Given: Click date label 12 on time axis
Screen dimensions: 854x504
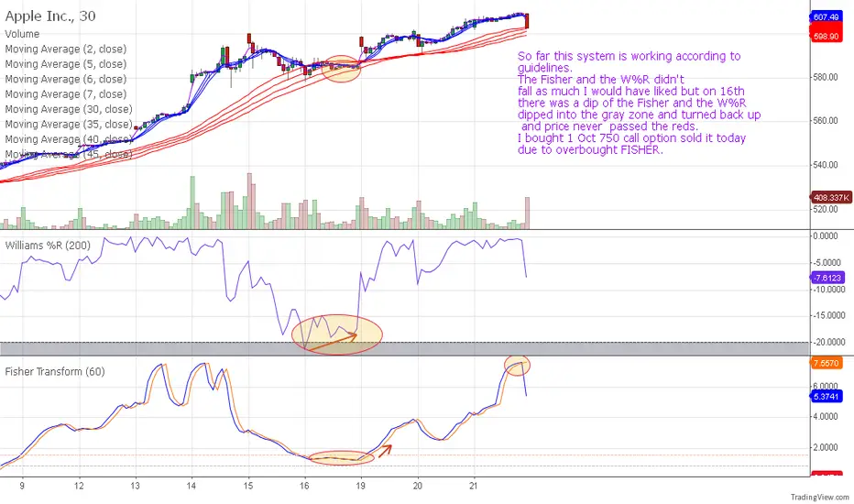Looking at the screenshot, I should tap(79, 486).
